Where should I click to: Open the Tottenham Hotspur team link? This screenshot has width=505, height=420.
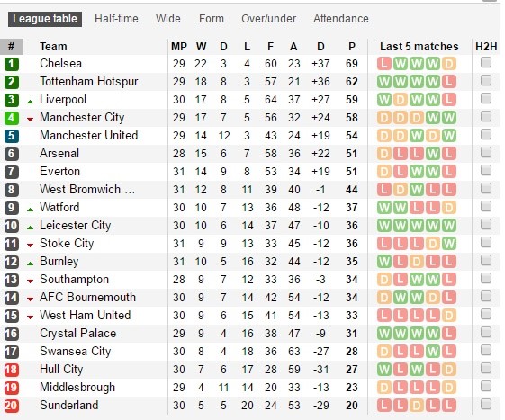pos(89,82)
